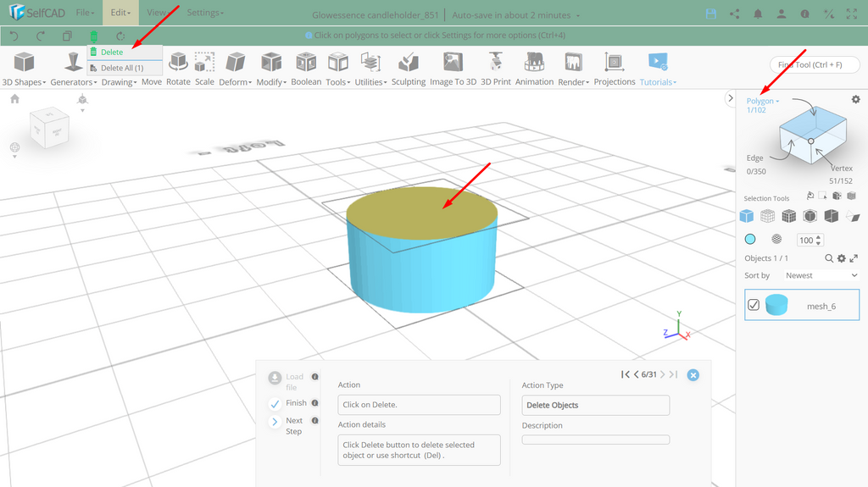Toggle the solid cube selection mode
Screen dimensions: 868x487
coord(746,216)
